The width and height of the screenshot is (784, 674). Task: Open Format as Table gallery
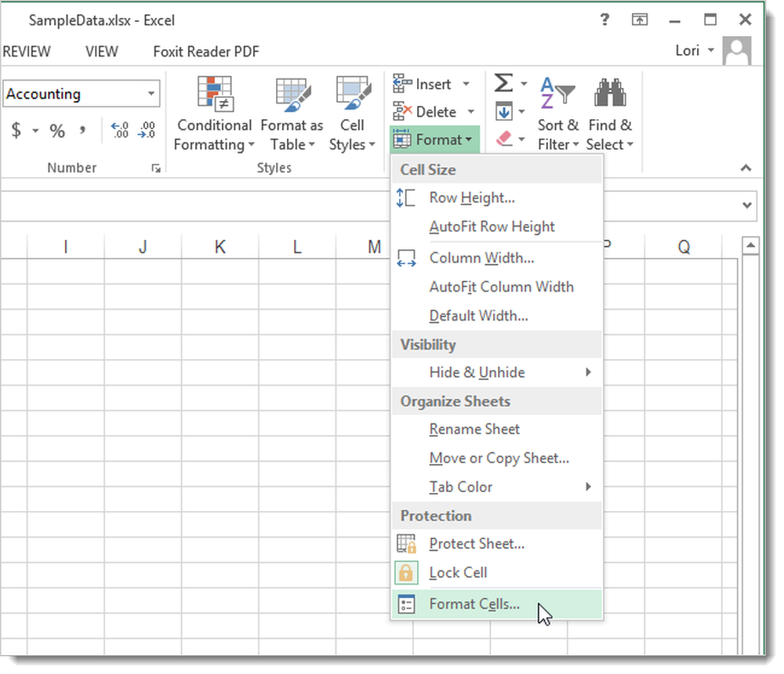292,113
